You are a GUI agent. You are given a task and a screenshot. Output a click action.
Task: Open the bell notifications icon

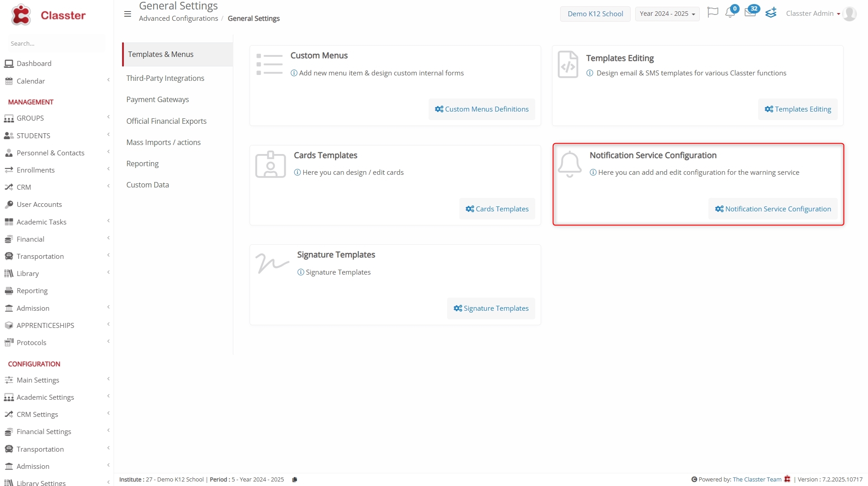[730, 13]
